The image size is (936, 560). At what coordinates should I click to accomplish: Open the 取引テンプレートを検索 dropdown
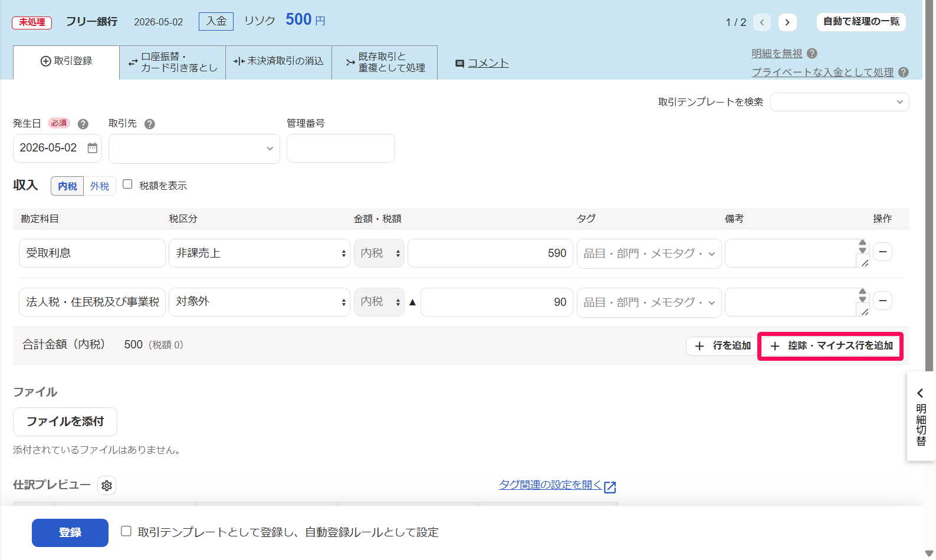(x=839, y=102)
